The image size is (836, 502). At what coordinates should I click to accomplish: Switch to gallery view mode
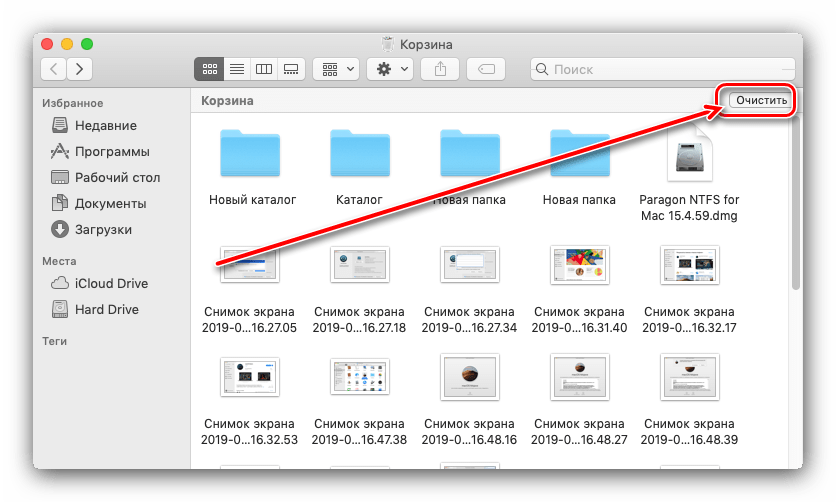(x=291, y=69)
